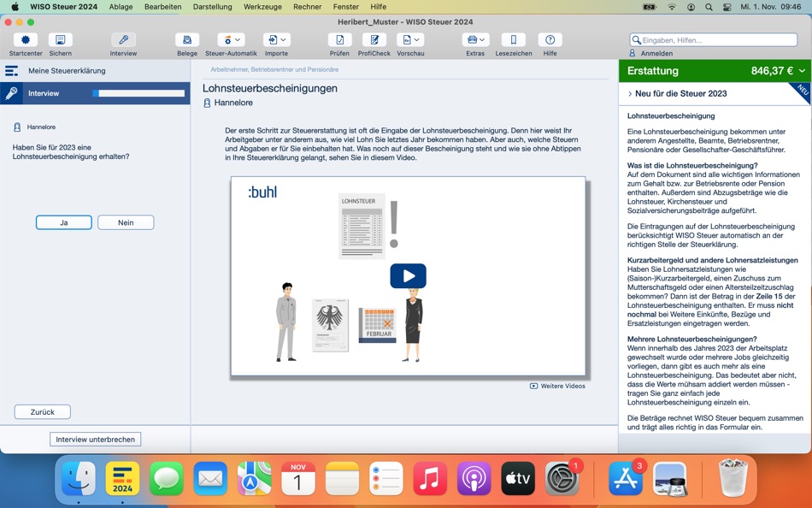The image size is (812, 508).
Task: Click the Sichern save icon
Action: click(x=61, y=40)
